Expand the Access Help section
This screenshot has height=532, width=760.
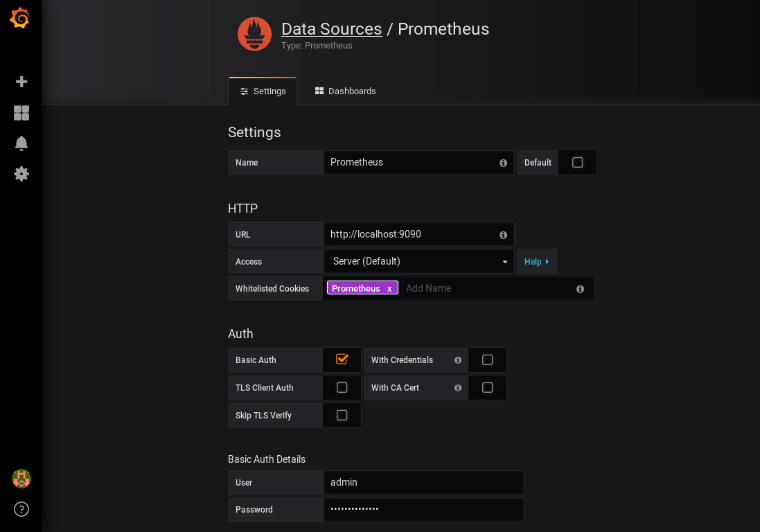pos(537,261)
